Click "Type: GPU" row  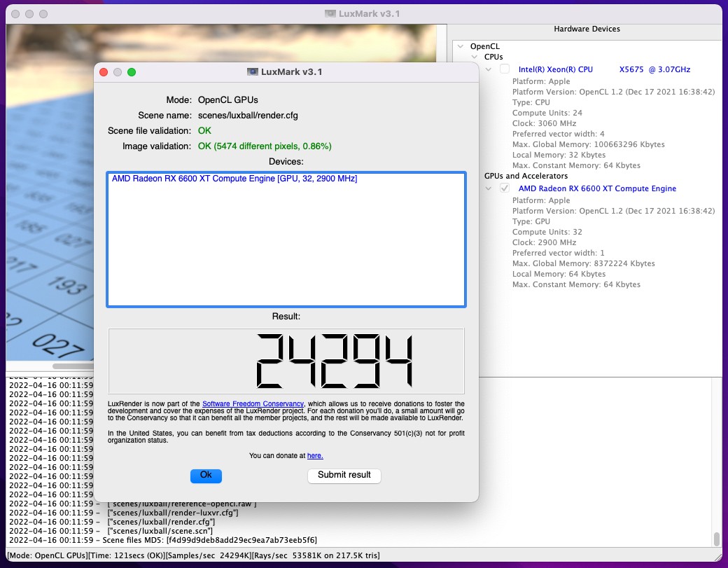(531, 221)
